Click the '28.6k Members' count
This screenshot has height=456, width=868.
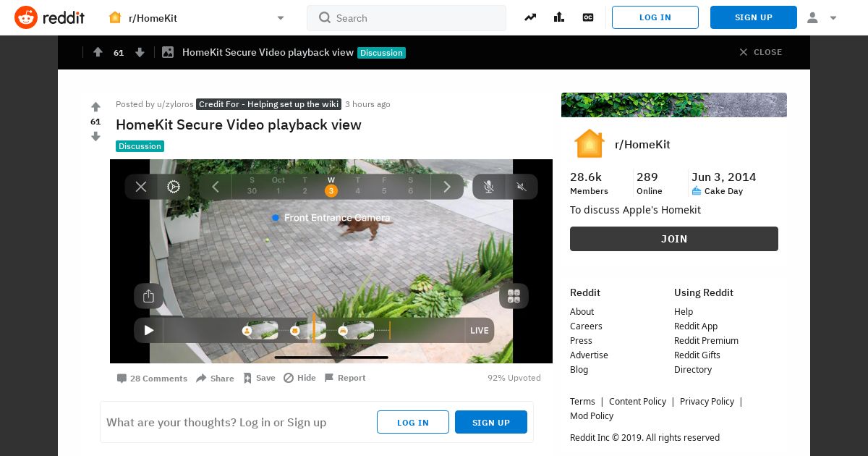point(589,183)
